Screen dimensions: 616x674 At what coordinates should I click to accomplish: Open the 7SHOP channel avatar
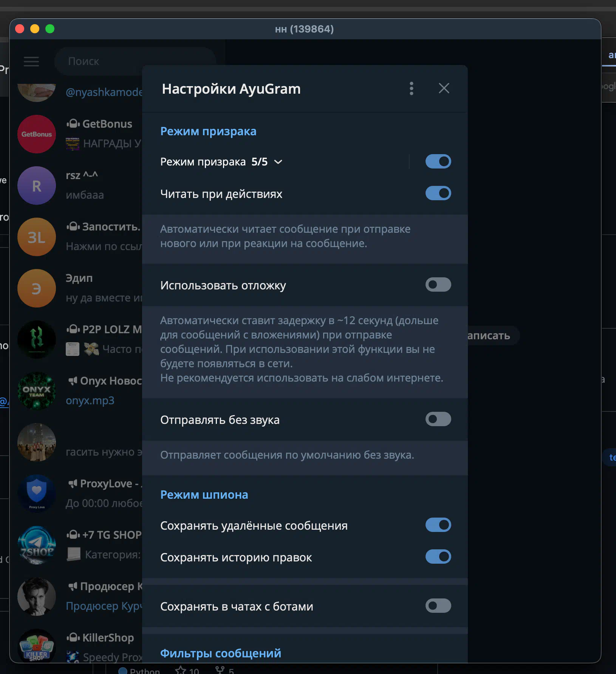tap(37, 545)
